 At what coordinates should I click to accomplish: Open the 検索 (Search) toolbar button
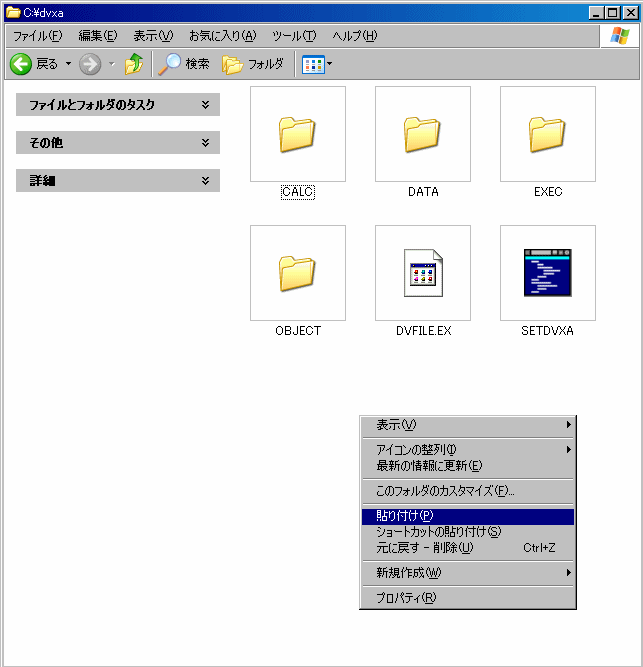click(x=184, y=64)
